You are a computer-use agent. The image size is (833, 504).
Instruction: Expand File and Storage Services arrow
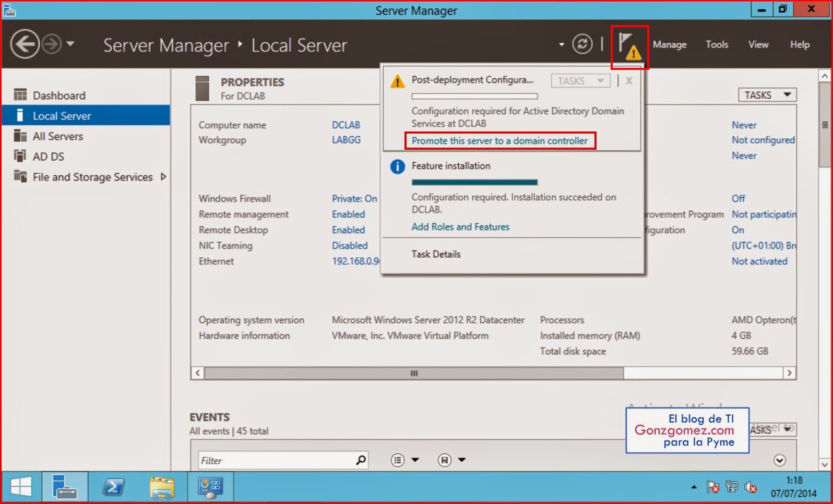click(x=163, y=177)
